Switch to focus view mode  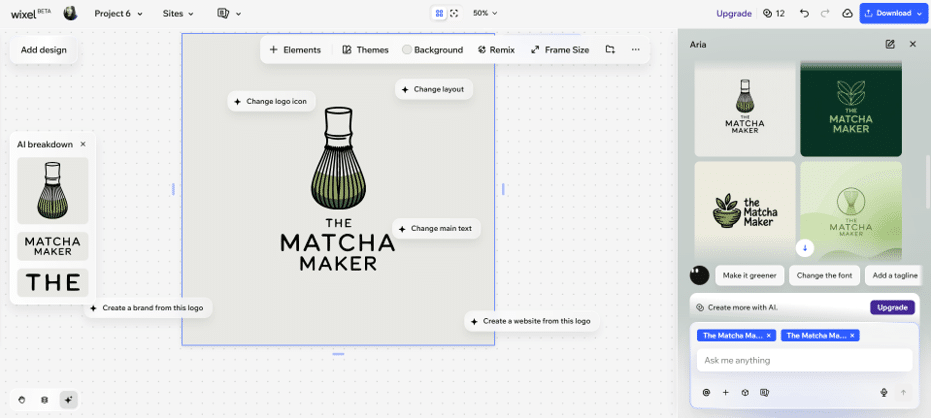point(454,13)
